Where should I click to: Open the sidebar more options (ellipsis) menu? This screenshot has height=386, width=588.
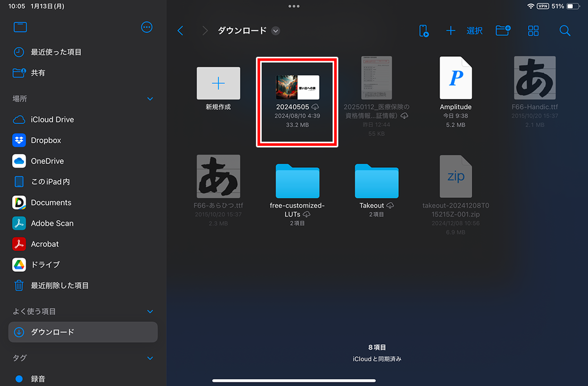point(147,27)
